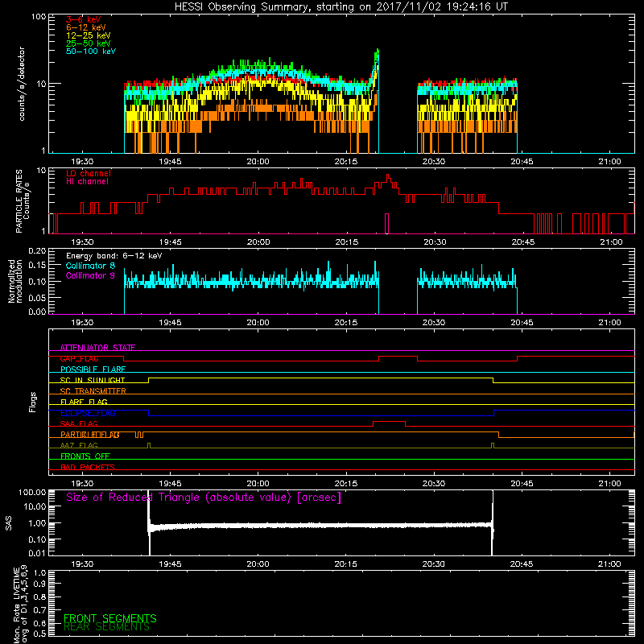Select the orange 6-12 keV legend entry
The image size is (644, 644).
coord(86,27)
